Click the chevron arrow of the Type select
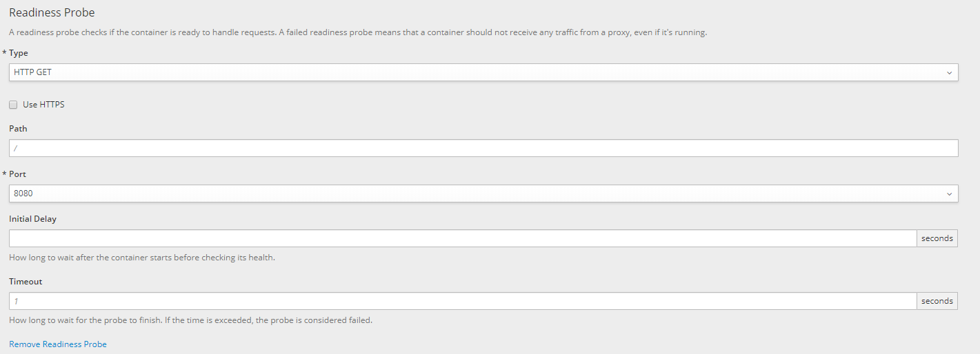The width and height of the screenshot is (980, 354). tap(949, 72)
